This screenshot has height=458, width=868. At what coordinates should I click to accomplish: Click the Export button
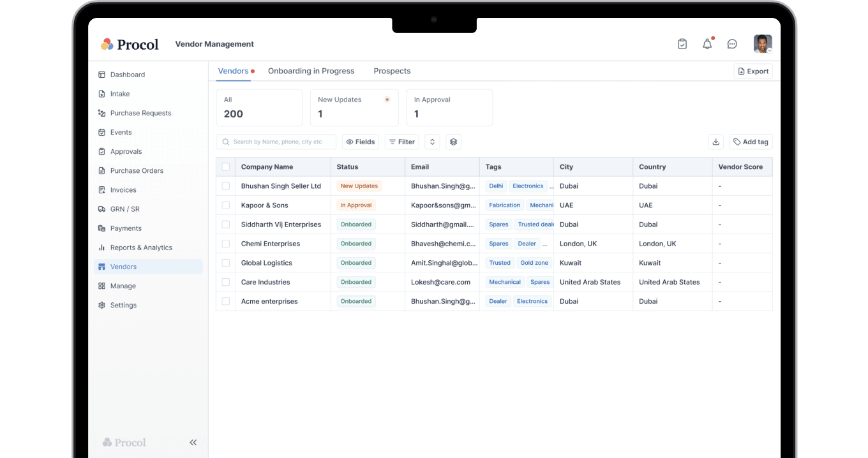[753, 71]
